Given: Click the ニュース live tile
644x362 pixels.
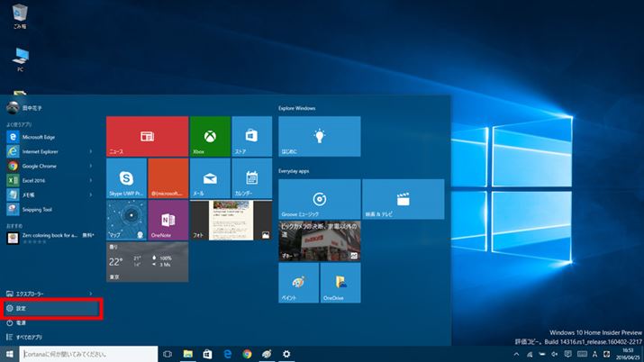Looking at the screenshot, I should click(147, 136).
